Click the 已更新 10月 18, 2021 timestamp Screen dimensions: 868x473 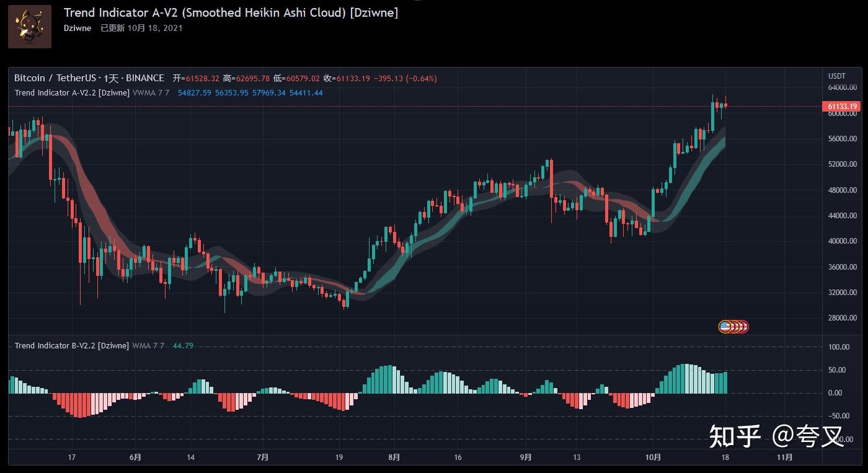point(142,28)
